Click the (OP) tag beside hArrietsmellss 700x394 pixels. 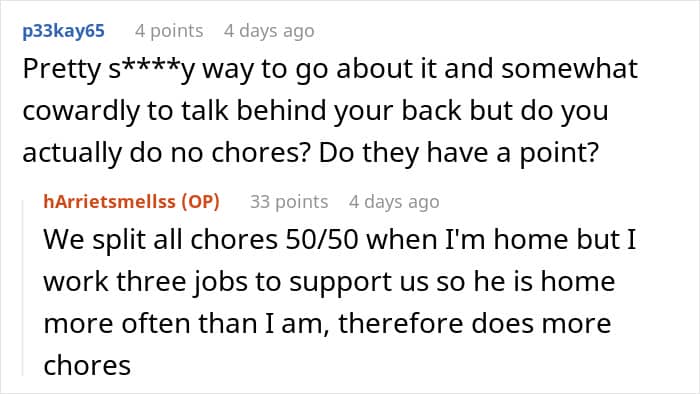pos(200,202)
